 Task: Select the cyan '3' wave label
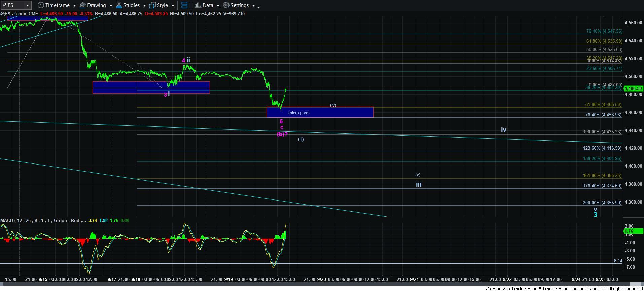[595, 214]
